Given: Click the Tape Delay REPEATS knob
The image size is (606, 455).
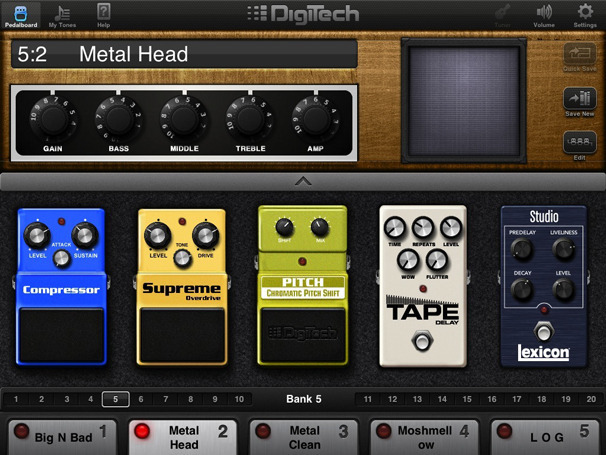Looking at the screenshot, I should point(423,228).
